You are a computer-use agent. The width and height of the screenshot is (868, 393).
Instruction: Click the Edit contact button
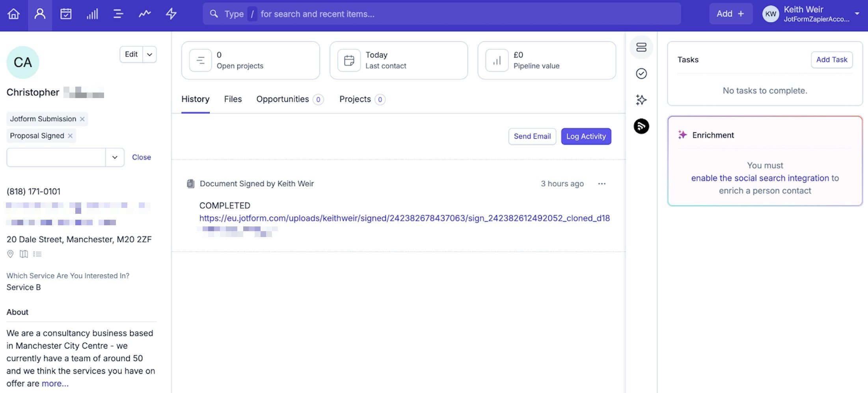coord(131,54)
